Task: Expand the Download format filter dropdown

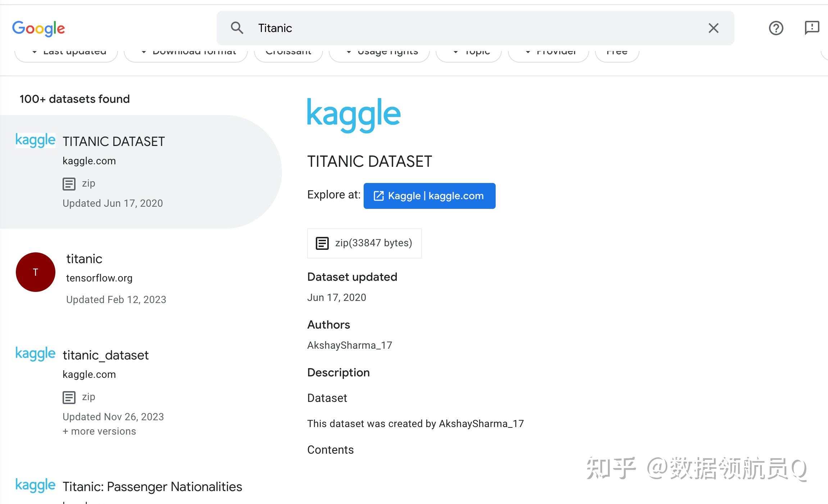Action: click(x=186, y=53)
